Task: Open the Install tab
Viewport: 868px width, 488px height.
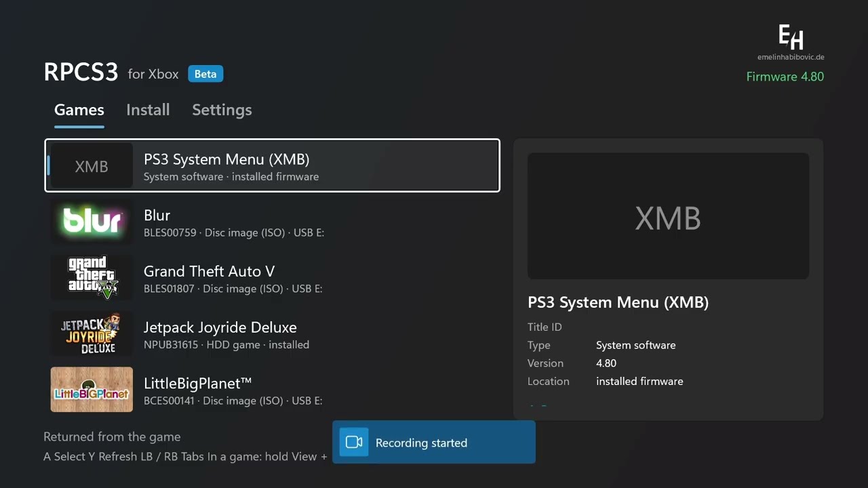Action: tap(148, 110)
